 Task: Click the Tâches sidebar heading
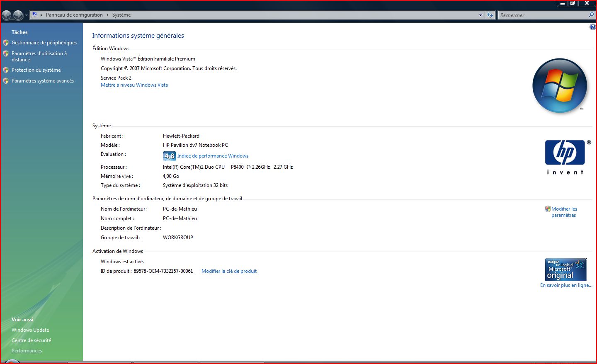click(19, 32)
